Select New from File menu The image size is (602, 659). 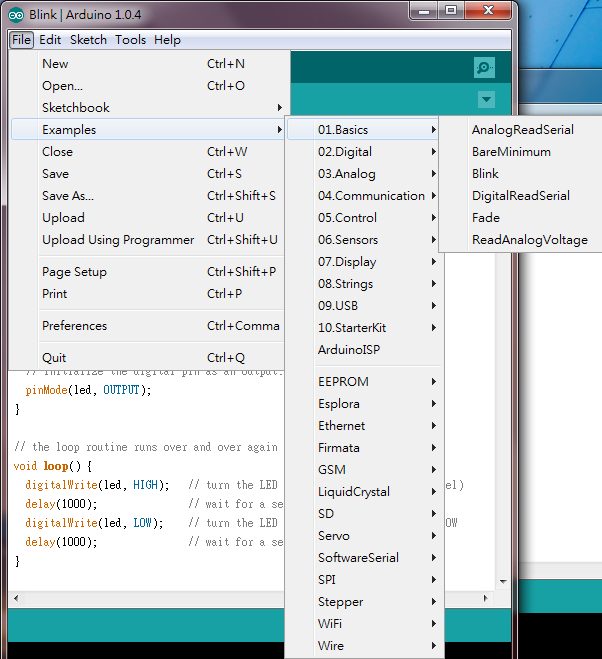148,64
